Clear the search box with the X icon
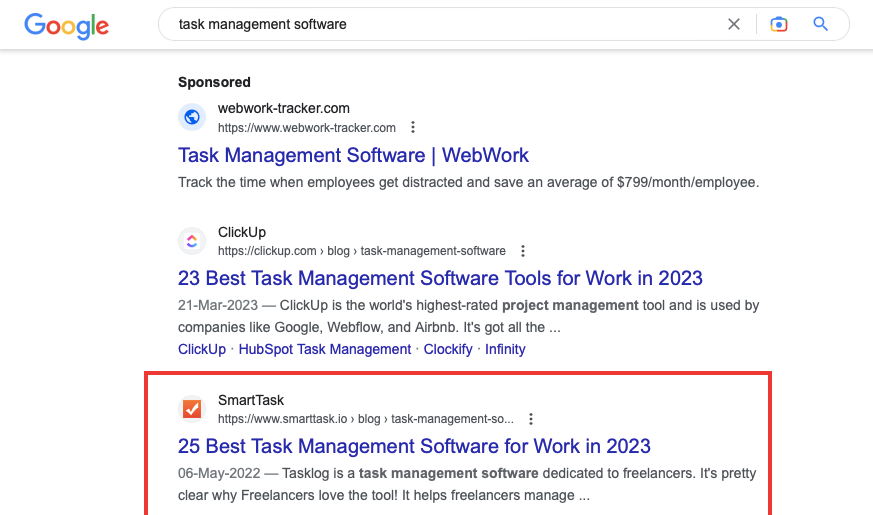This screenshot has height=515, width=873. click(734, 24)
